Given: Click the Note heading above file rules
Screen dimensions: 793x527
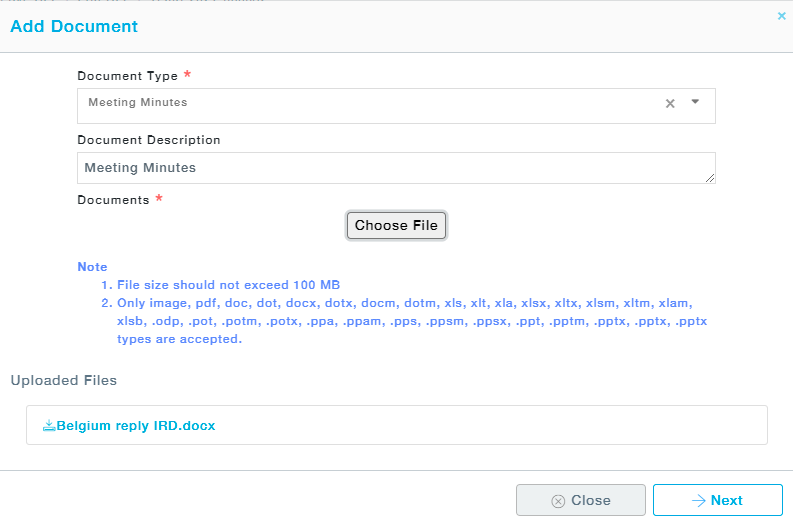Looking at the screenshot, I should click(92, 267).
